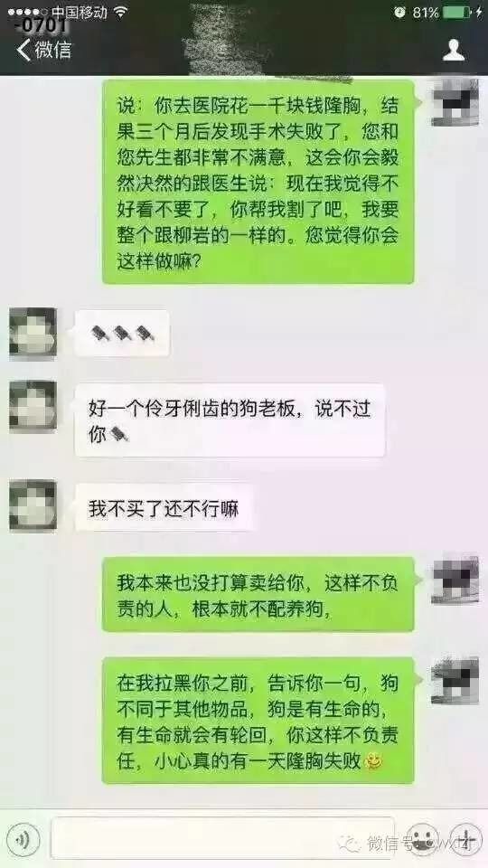The image size is (488, 868).
Task: Select green bubble 根本就不配养狗
Action: (x=258, y=595)
